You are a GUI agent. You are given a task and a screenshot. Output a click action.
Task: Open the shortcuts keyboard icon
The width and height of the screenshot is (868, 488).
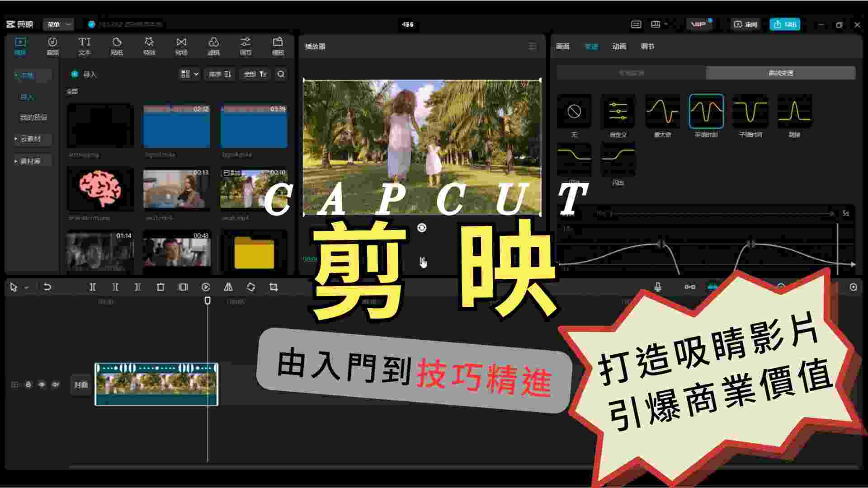[636, 24]
